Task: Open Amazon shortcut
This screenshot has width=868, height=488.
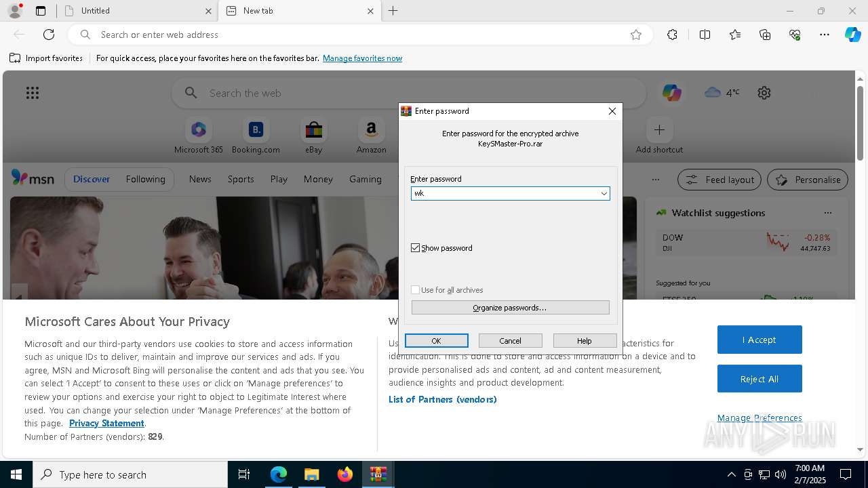Action: [371, 136]
